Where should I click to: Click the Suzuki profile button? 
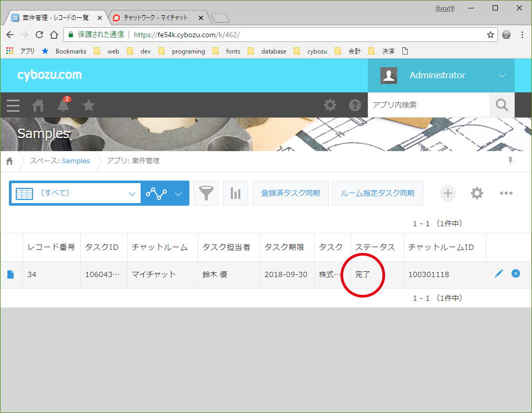[x=444, y=8]
